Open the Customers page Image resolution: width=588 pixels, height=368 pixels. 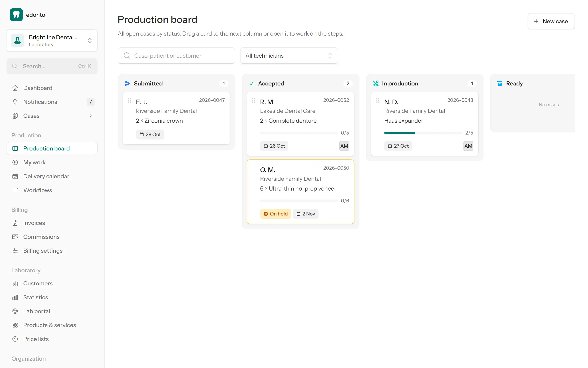point(52,283)
